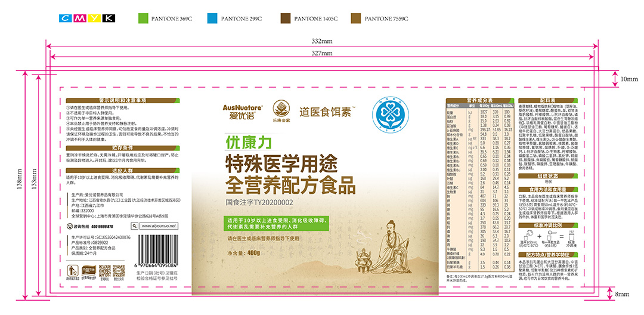
Task: Click the 327mm width dimension label
Action: pos(322,53)
